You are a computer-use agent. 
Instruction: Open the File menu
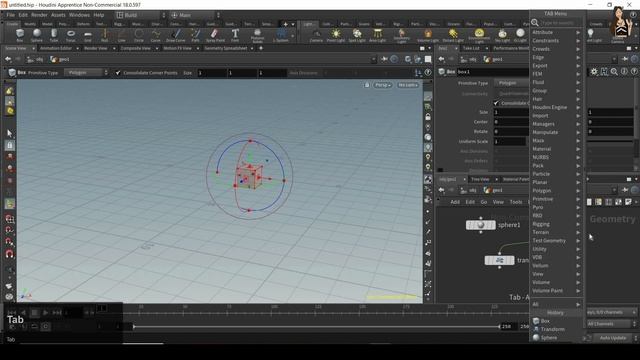point(11,15)
